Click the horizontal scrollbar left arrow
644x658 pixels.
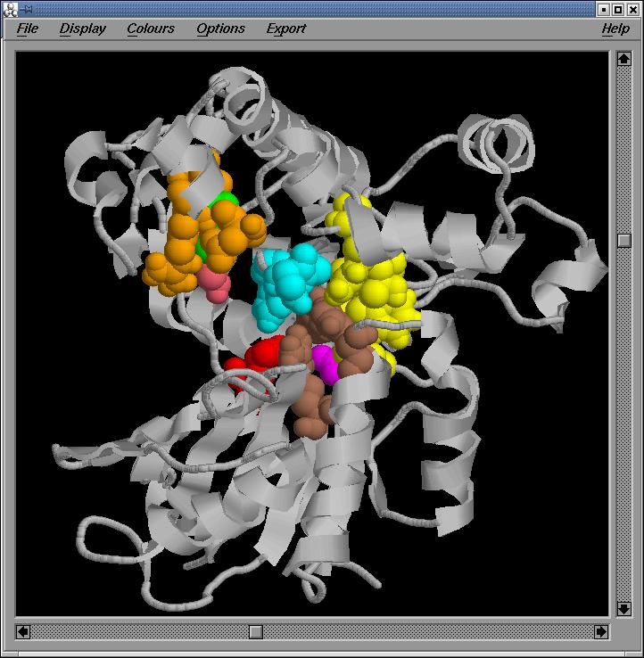23,631
